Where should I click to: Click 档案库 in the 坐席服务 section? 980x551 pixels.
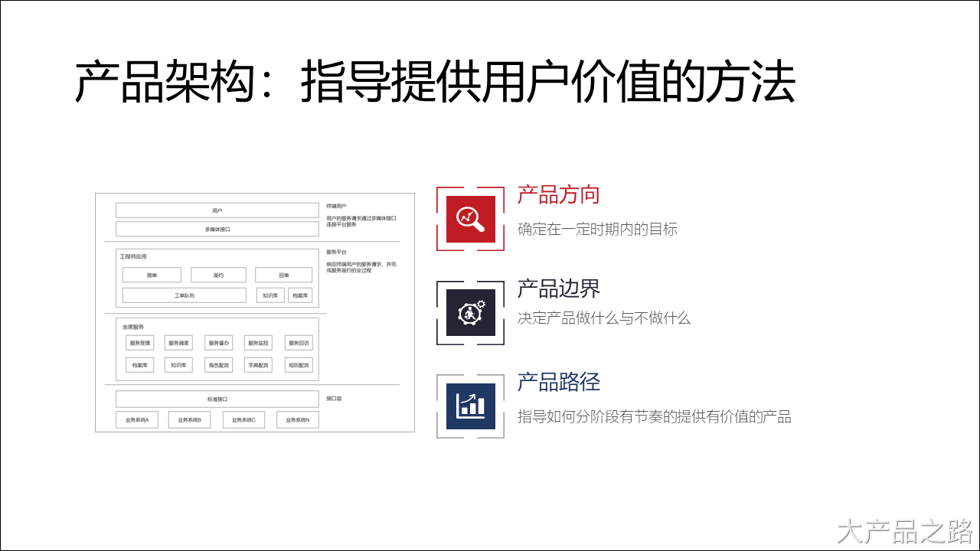140,364
